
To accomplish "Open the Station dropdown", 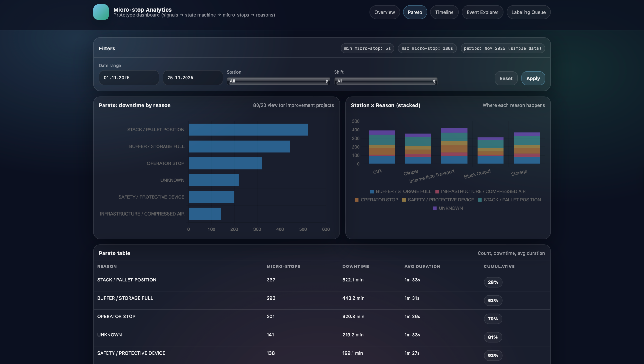I will (x=278, y=81).
